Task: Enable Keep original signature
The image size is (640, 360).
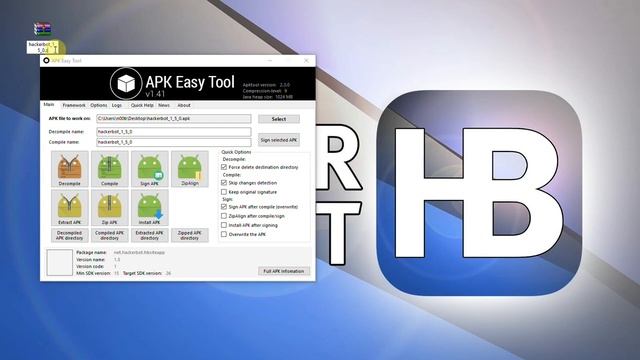Action: [x=224, y=192]
